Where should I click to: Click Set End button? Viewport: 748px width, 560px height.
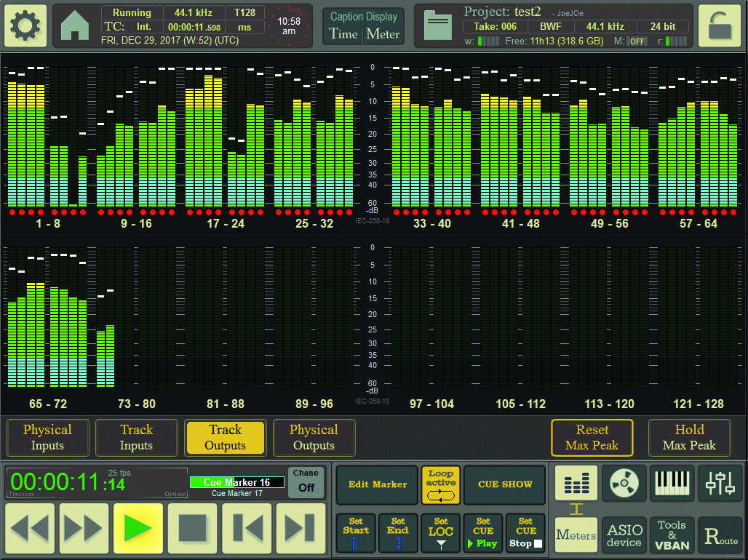[398, 533]
